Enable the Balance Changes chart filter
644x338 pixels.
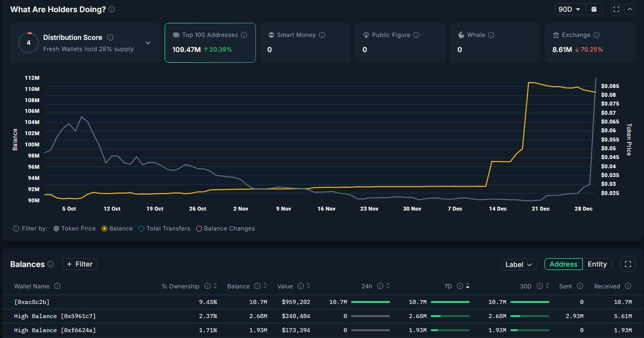(x=225, y=229)
